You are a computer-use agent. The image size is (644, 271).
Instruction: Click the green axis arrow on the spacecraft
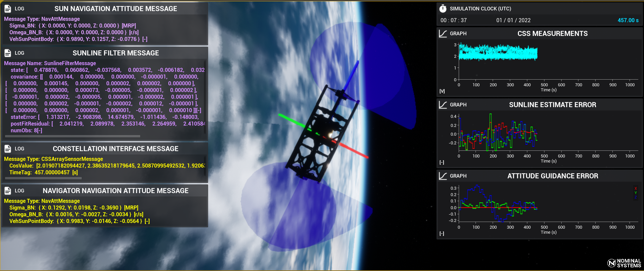click(x=291, y=121)
